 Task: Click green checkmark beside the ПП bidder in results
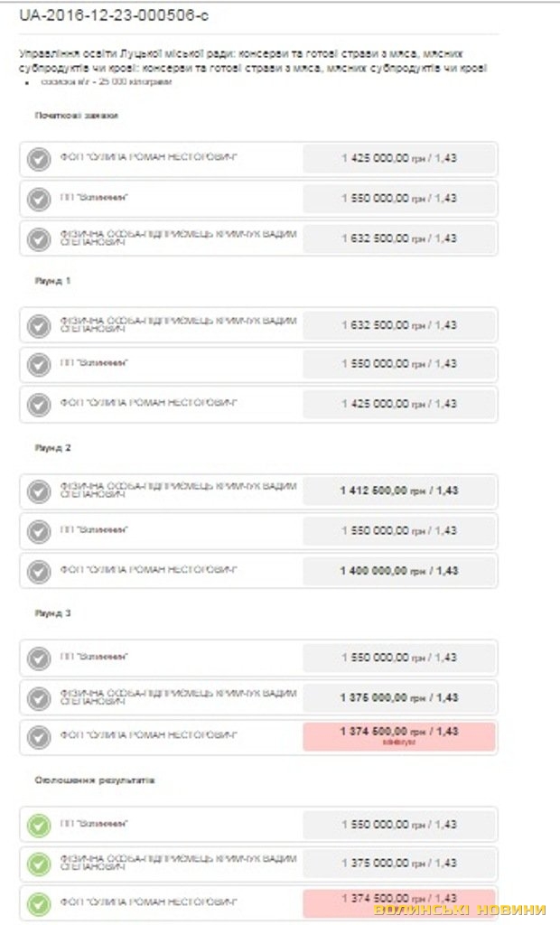(x=38, y=825)
